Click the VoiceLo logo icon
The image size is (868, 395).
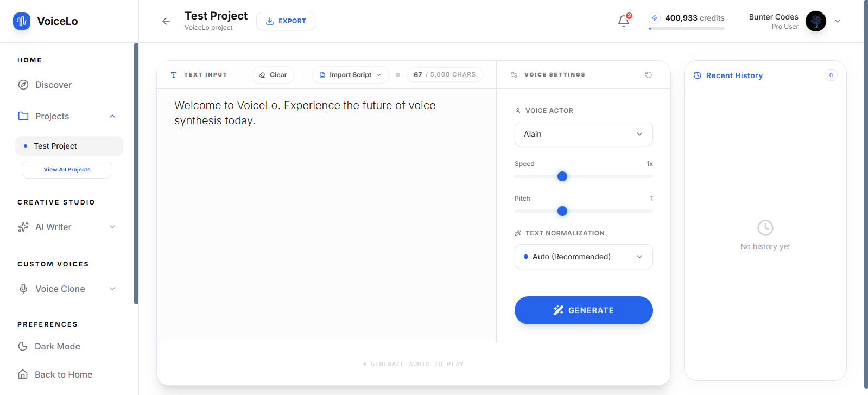click(22, 21)
